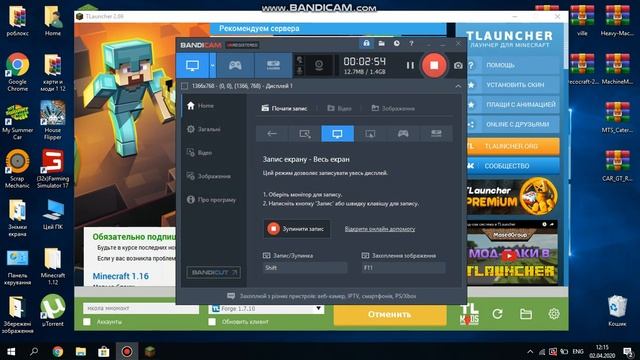640x360 pixels.
Task: Open the screen mode dropdown arrow
Action: pyautogui.click(x=212, y=66)
